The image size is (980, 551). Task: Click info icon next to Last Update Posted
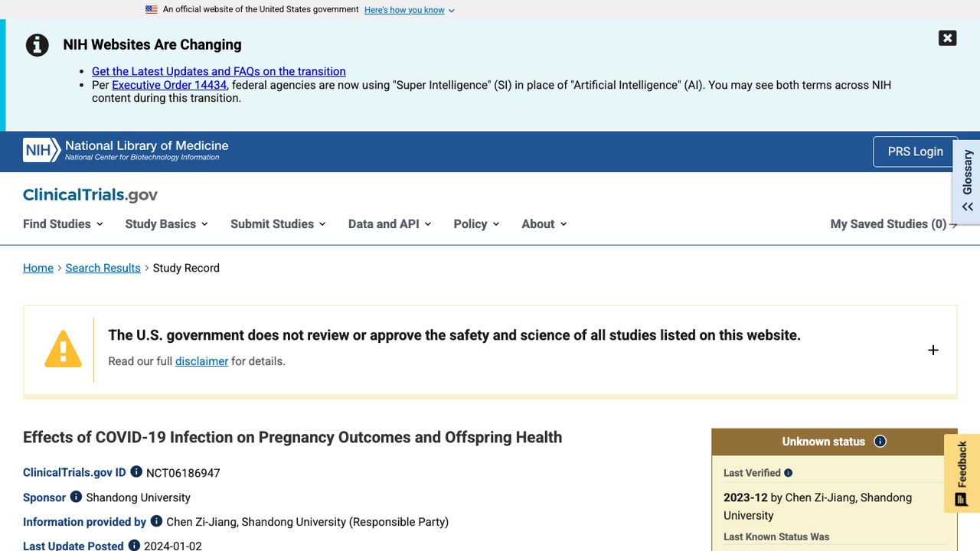click(x=134, y=546)
